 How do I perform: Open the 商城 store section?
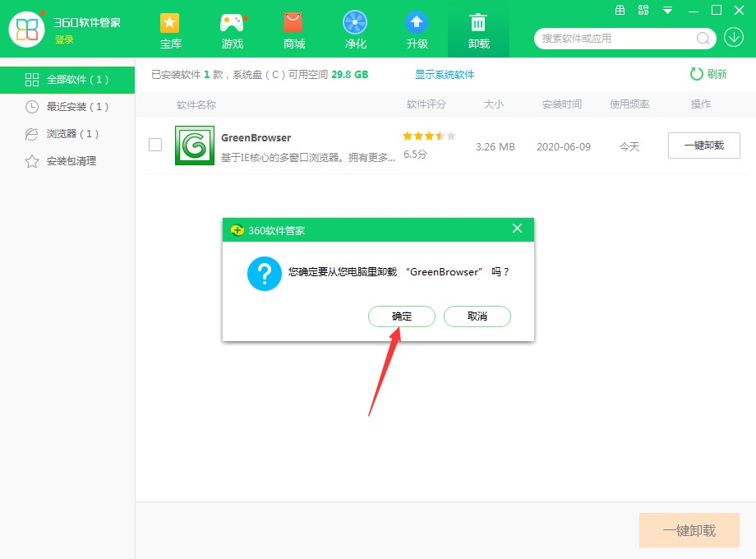293,29
